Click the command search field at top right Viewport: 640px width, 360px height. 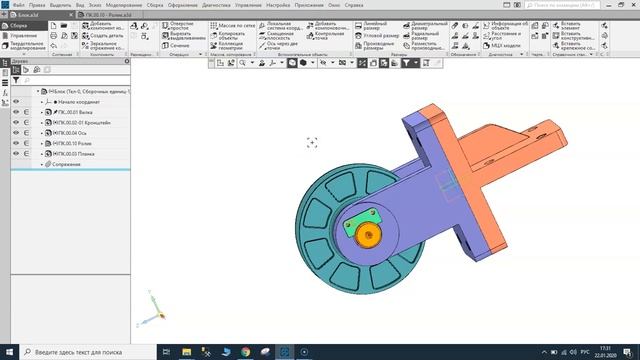562,5
